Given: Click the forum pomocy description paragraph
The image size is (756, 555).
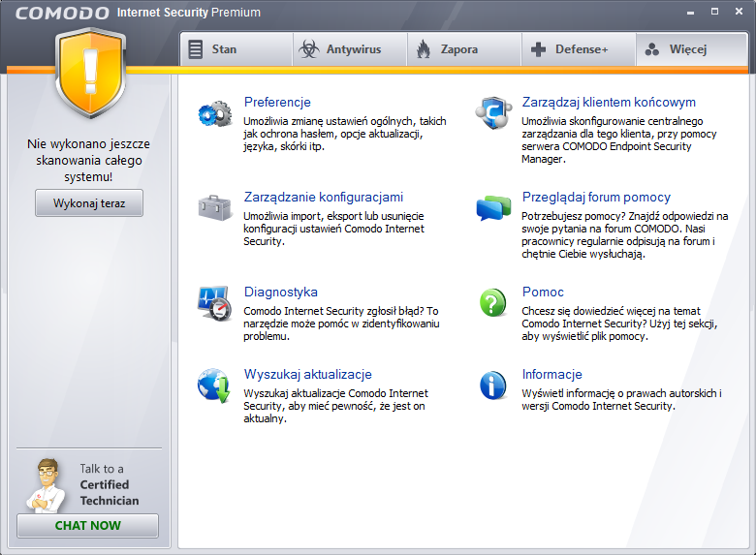Looking at the screenshot, I should (x=625, y=235).
